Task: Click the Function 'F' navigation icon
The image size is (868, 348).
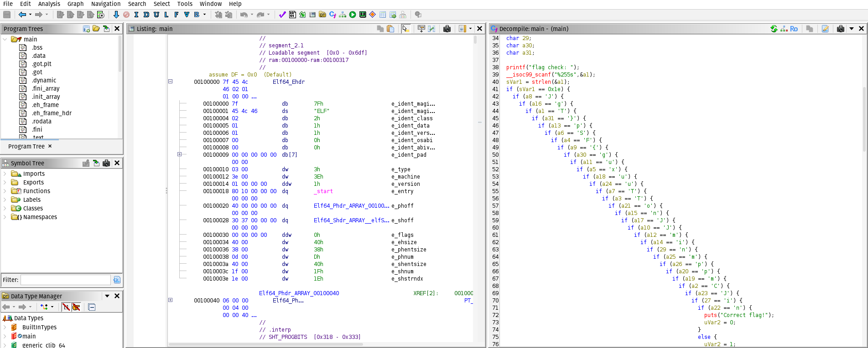Action: pos(177,15)
